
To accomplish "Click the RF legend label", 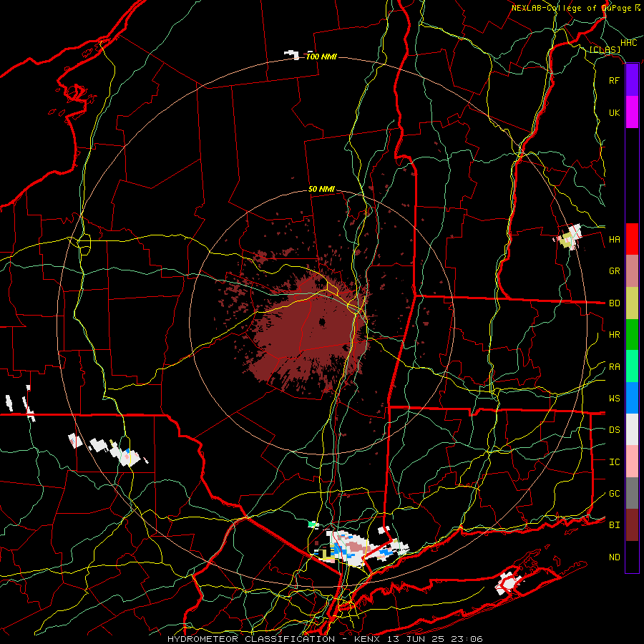I will click(x=614, y=80).
